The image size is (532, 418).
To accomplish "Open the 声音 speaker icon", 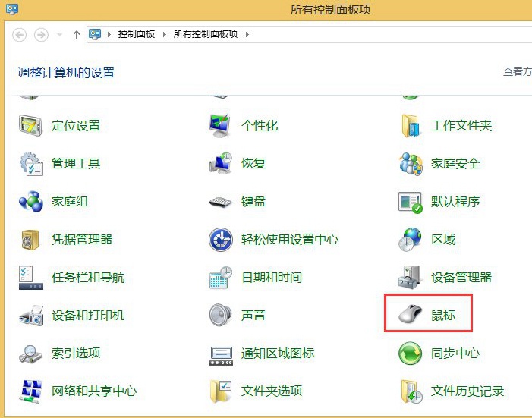I will coord(221,315).
